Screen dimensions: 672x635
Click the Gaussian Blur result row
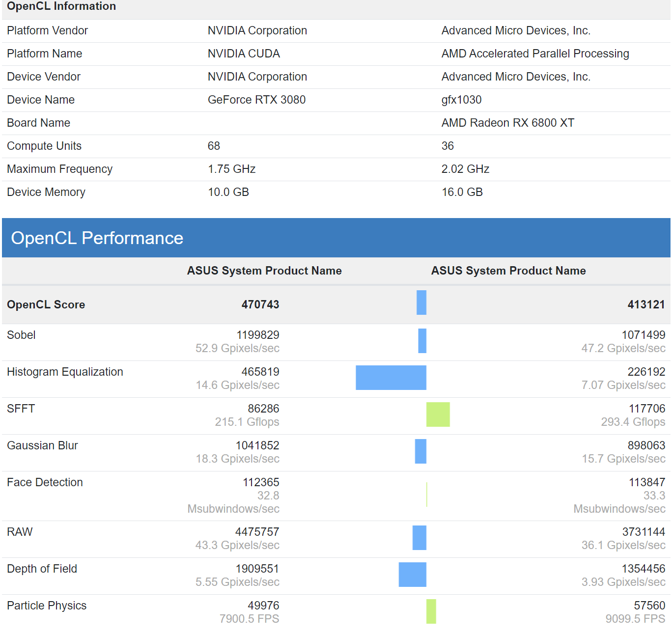point(42,445)
